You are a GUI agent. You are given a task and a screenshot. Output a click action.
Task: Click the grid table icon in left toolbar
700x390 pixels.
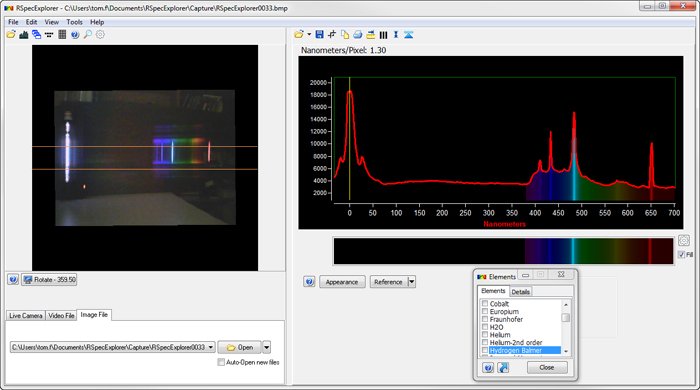(x=62, y=34)
